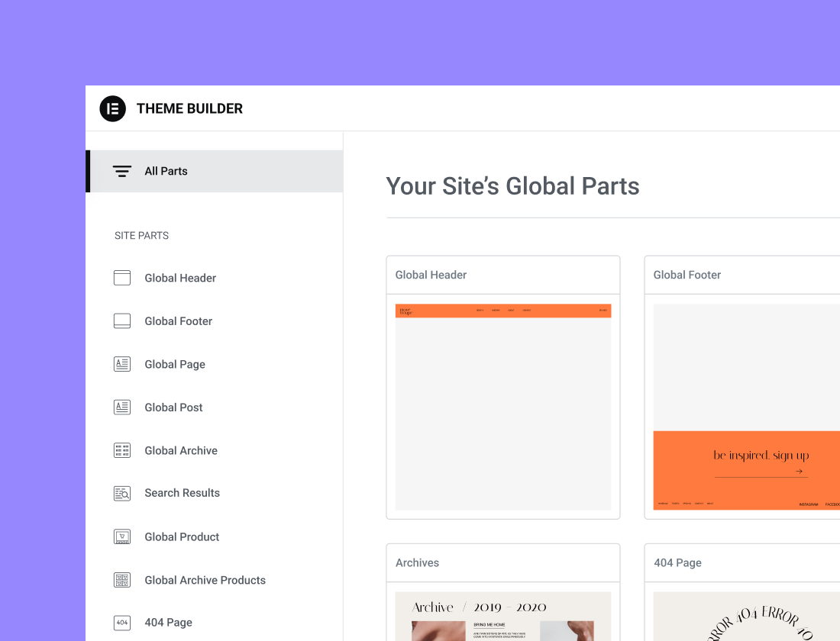The image size is (840, 641).
Task: Open Global Archive Products in sidebar
Action: (205, 580)
